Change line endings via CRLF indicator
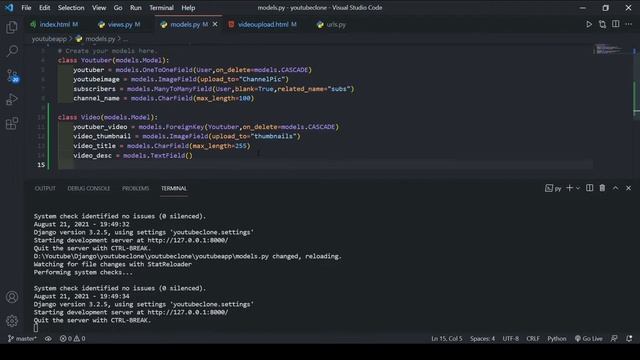 tap(533, 338)
